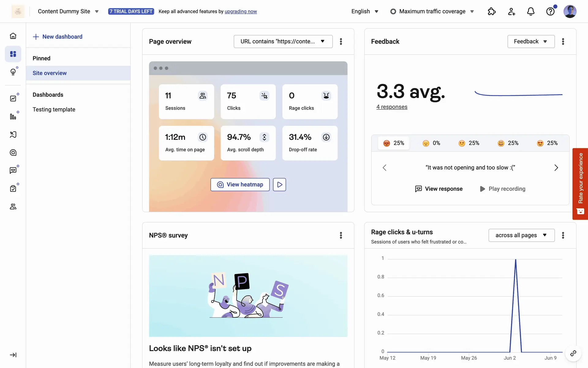Open the Content Dummy Site selector
588x368 pixels.
point(68,11)
